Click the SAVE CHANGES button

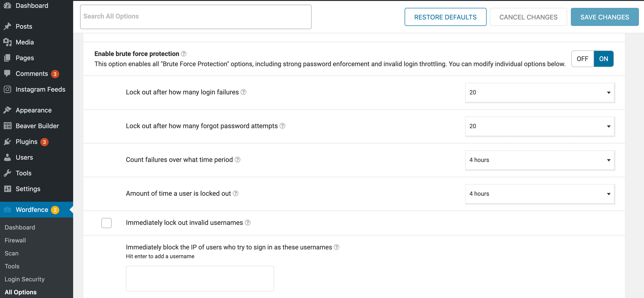[x=605, y=16]
